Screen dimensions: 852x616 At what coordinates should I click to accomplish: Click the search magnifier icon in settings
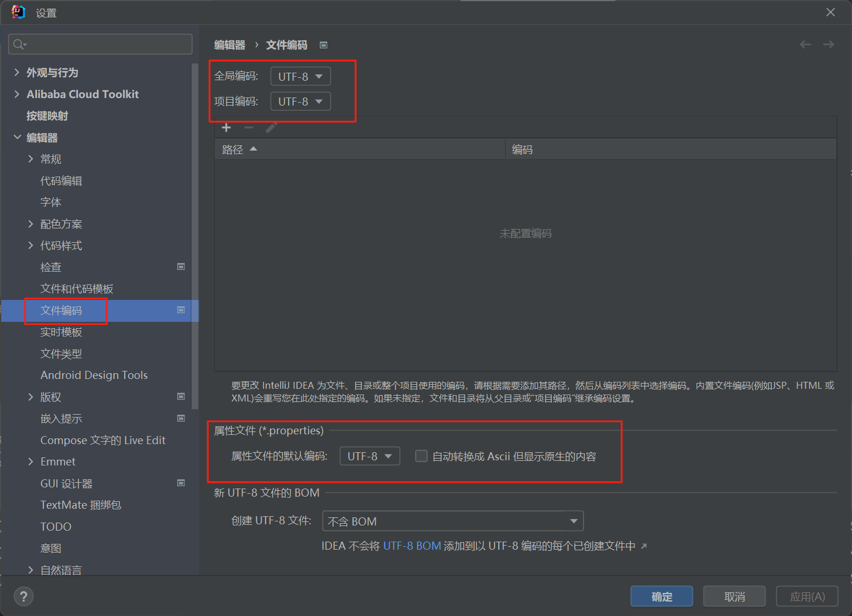point(19,44)
